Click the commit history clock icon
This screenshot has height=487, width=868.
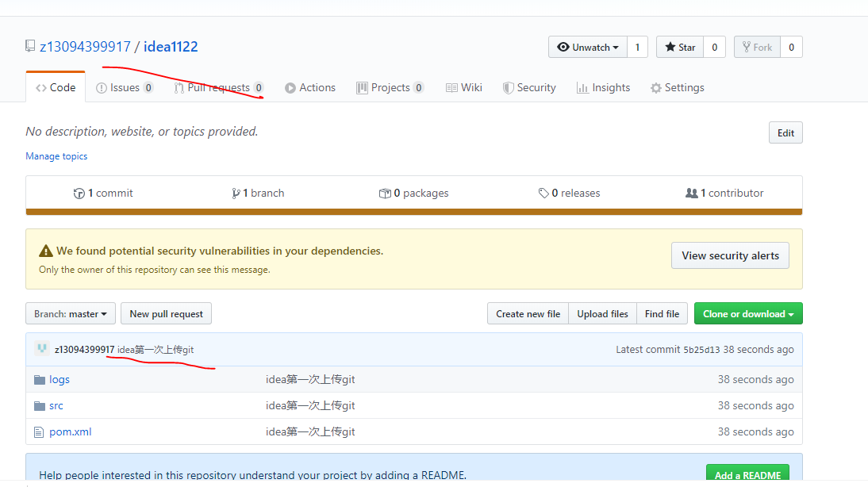tap(79, 194)
